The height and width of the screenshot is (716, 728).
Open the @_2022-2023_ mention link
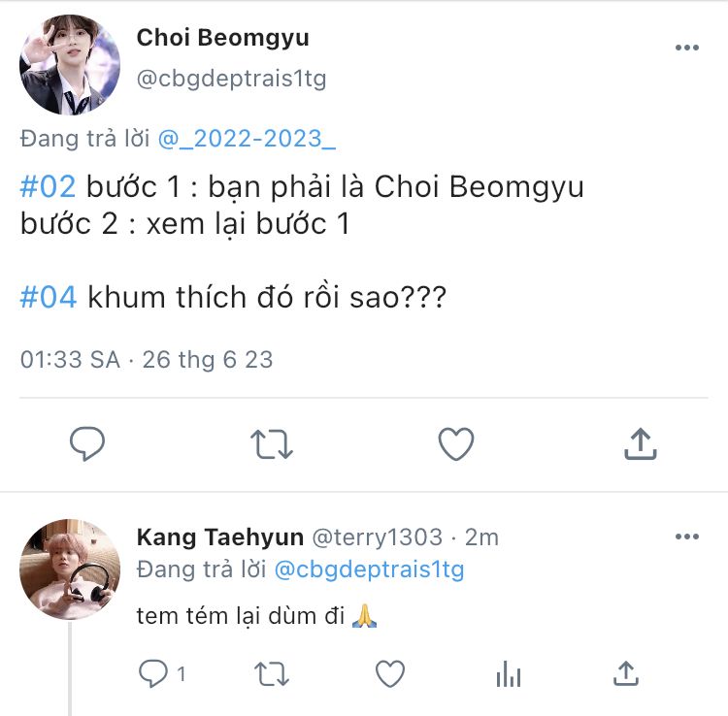point(247,139)
